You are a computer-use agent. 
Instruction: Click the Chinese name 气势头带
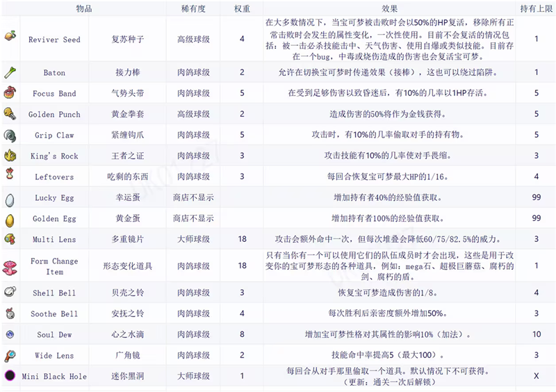(x=128, y=93)
